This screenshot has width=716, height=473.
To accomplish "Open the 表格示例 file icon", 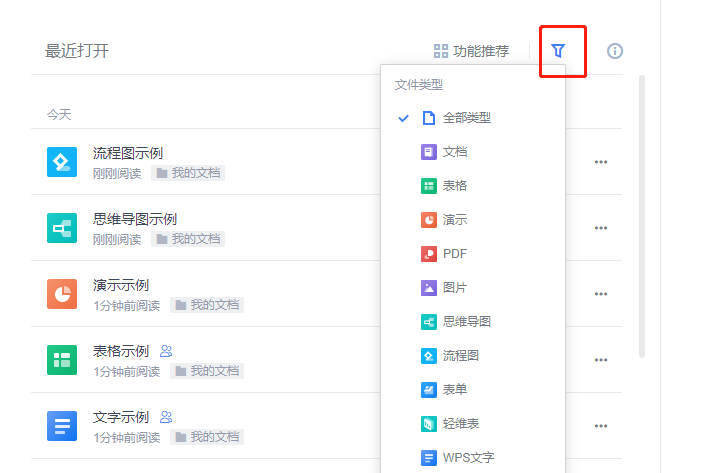I will point(62,360).
